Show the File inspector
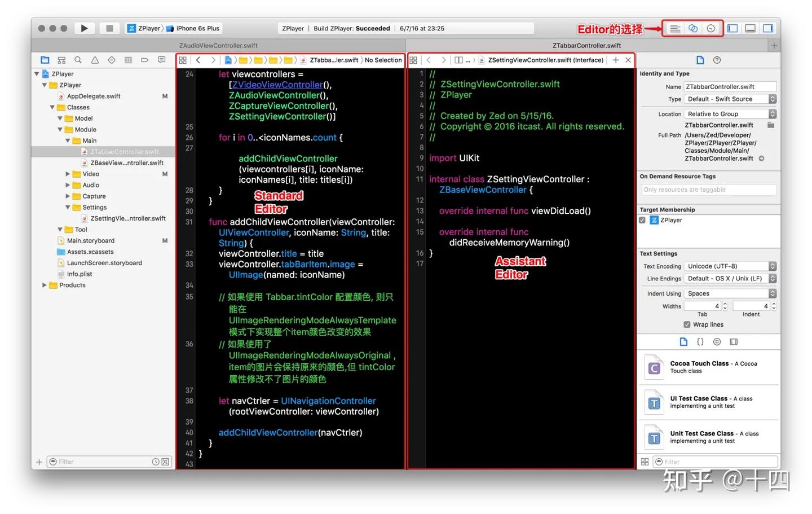Image resolution: width=812 pixels, height=514 pixels. point(700,60)
